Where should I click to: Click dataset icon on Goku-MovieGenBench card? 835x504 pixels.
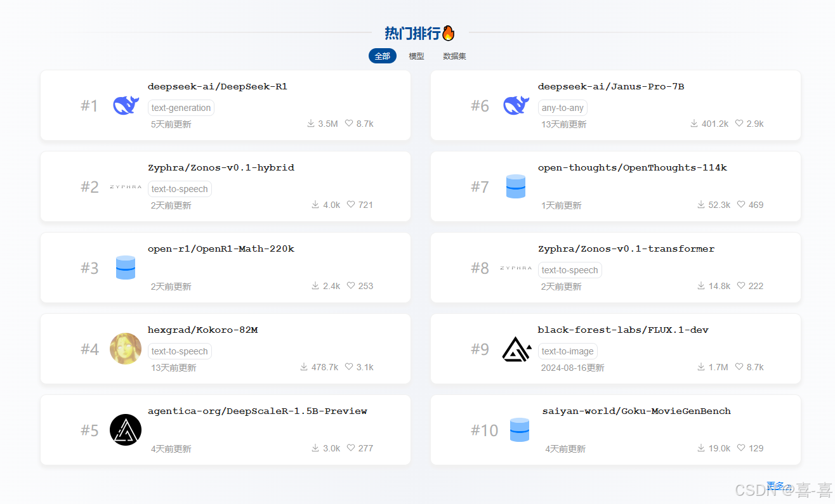coord(520,430)
